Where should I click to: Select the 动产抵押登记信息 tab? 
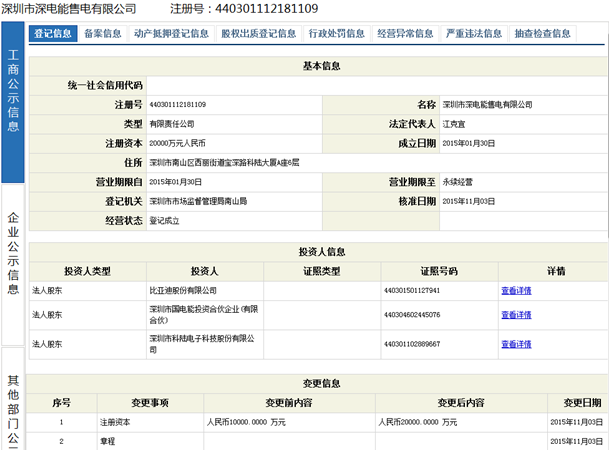point(171,34)
